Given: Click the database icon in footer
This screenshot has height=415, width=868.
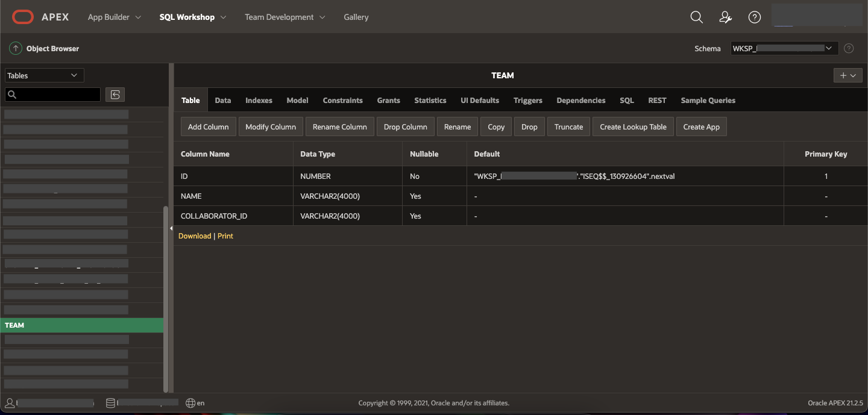Looking at the screenshot, I should [x=110, y=403].
